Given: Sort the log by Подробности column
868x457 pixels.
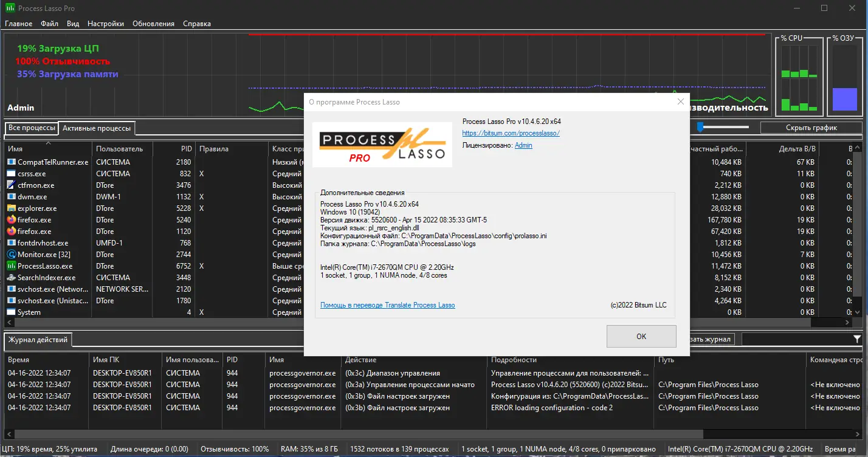Looking at the screenshot, I should (571, 360).
